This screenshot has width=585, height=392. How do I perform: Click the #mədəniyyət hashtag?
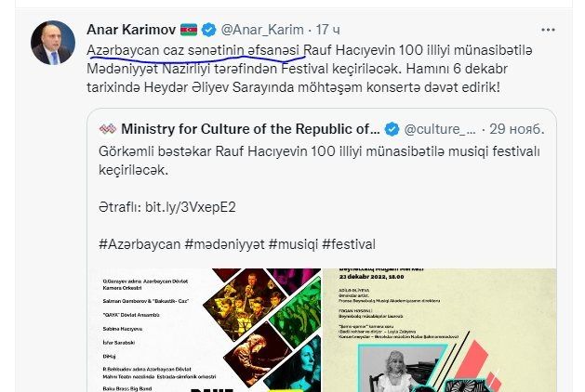[224, 244]
